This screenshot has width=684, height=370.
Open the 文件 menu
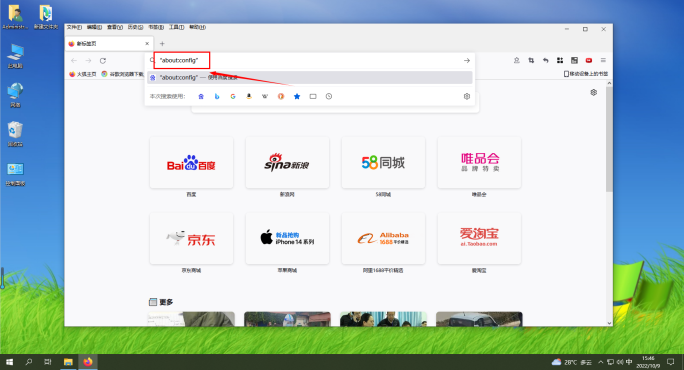pyautogui.click(x=74, y=27)
